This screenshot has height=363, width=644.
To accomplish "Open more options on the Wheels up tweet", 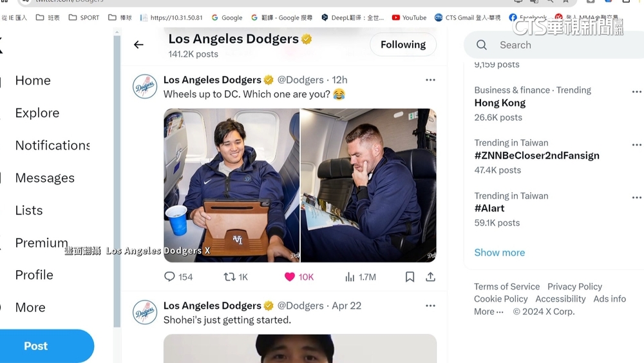I will pyautogui.click(x=430, y=80).
